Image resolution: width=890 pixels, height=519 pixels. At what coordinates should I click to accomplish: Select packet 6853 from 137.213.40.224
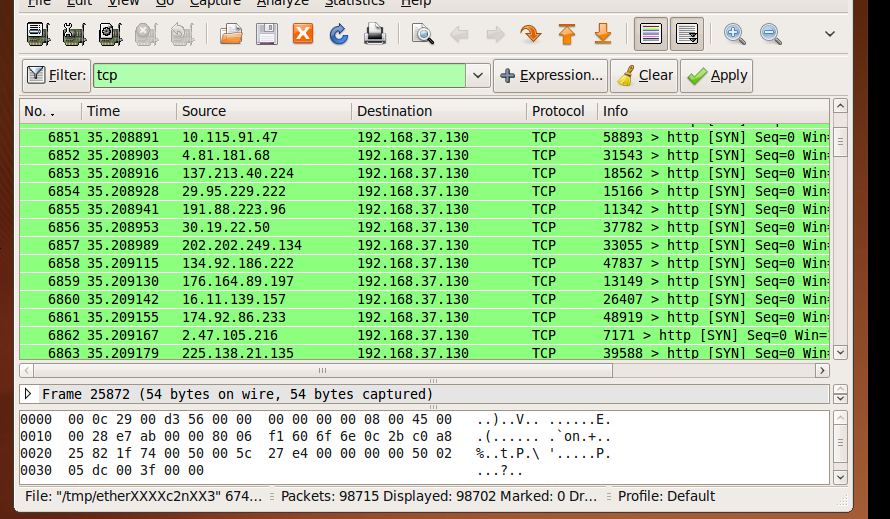(x=425, y=173)
